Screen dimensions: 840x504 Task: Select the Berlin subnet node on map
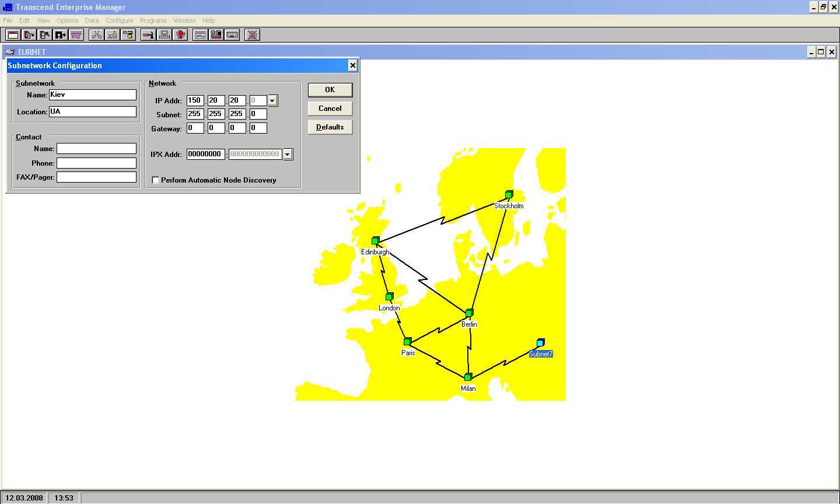coord(469,313)
